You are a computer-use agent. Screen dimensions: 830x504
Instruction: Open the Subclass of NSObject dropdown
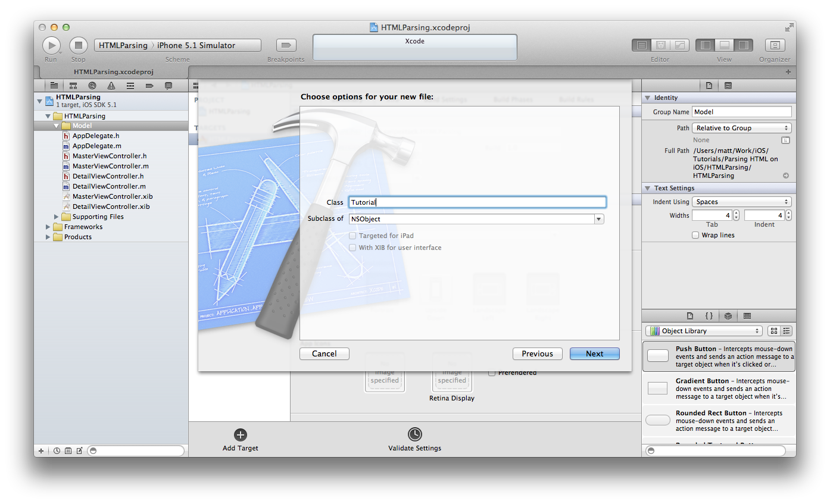pyautogui.click(x=599, y=219)
